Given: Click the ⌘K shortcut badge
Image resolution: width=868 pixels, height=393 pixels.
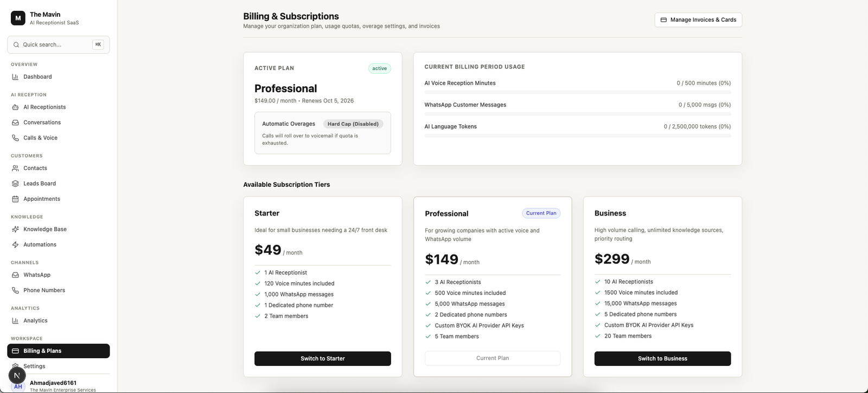Looking at the screenshot, I should (x=98, y=45).
